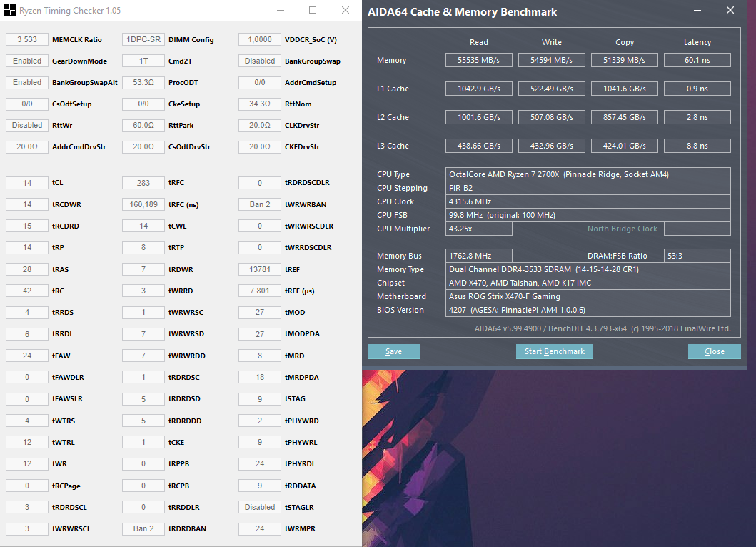Viewport: 756px width, 547px height.
Task: Click the Motherboard Asus ROG Strix field
Action: click(588, 296)
